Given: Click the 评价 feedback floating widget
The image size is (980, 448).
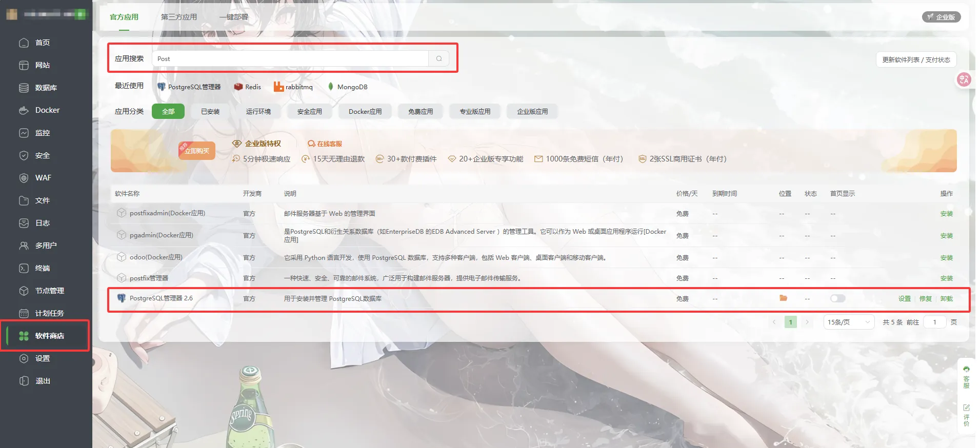Looking at the screenshot, I should click(x=966, y=415).
